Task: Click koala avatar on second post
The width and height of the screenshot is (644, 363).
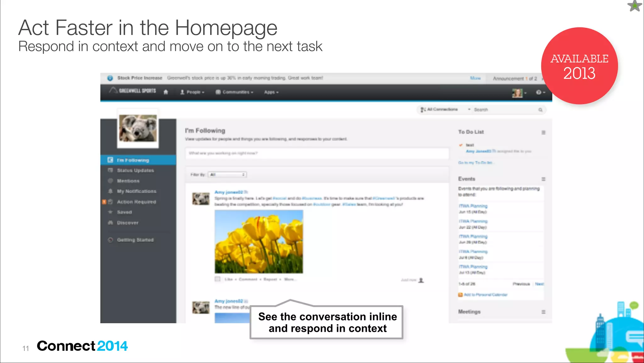Action: (x=201, y=307)
